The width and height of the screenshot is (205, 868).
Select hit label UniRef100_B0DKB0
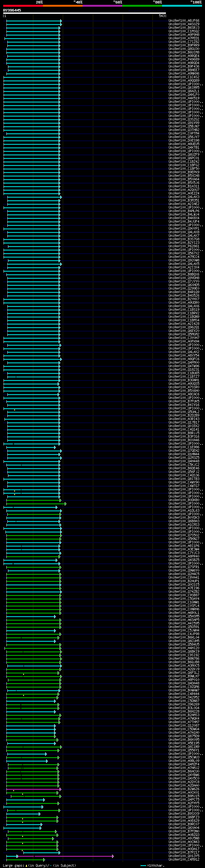pyautogui.click(x=184, y=500)
